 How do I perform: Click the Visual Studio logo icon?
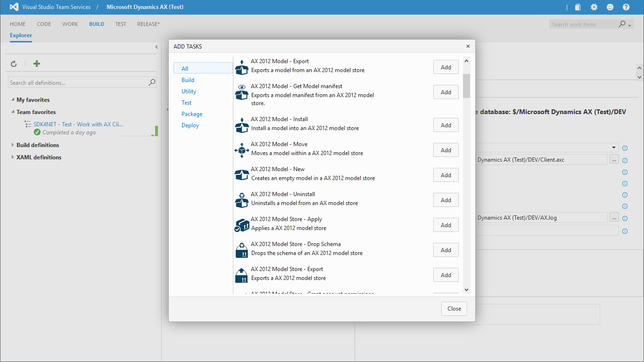[14, 7]
